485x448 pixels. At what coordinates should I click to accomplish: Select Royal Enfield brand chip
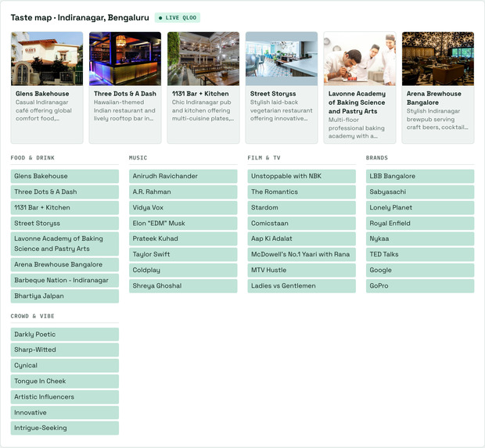pyautogui.click(x=420, y=224)
